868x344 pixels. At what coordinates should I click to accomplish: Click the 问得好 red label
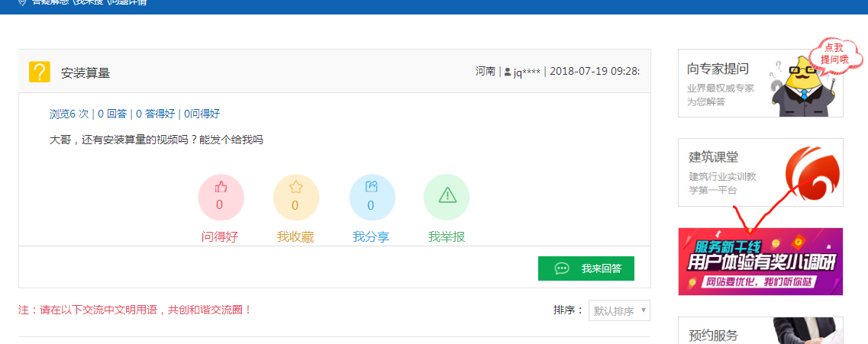point(220,237)
